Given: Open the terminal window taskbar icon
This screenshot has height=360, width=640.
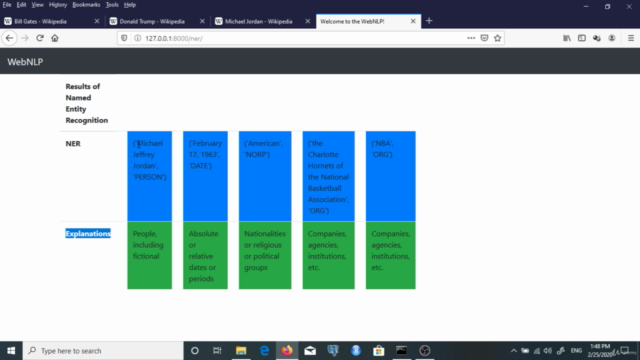Looking at the screenshot, I should coord(402,351).
